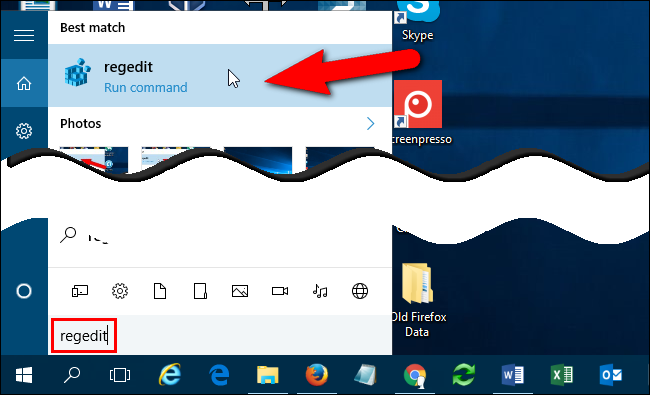650x395 pixels.
Task: Launch Internet Explorer from taskbar
Action: (x=170, y=375)
